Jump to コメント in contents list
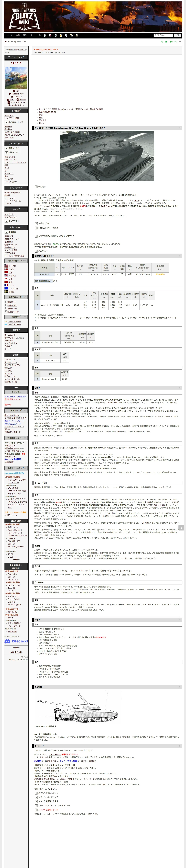 click(43, 123)
